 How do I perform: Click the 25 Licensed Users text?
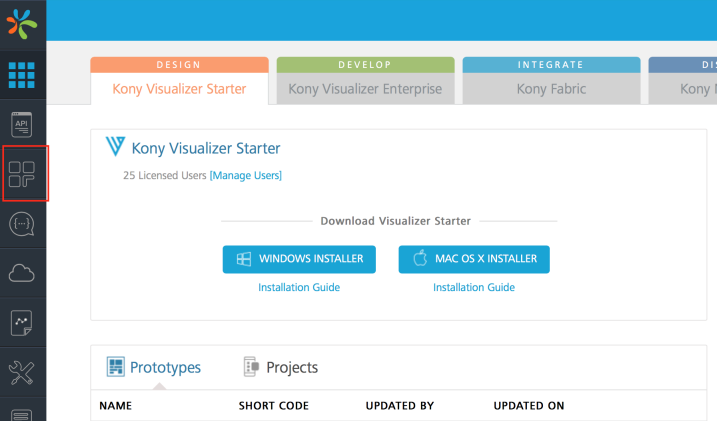click(x=165, y=176)
